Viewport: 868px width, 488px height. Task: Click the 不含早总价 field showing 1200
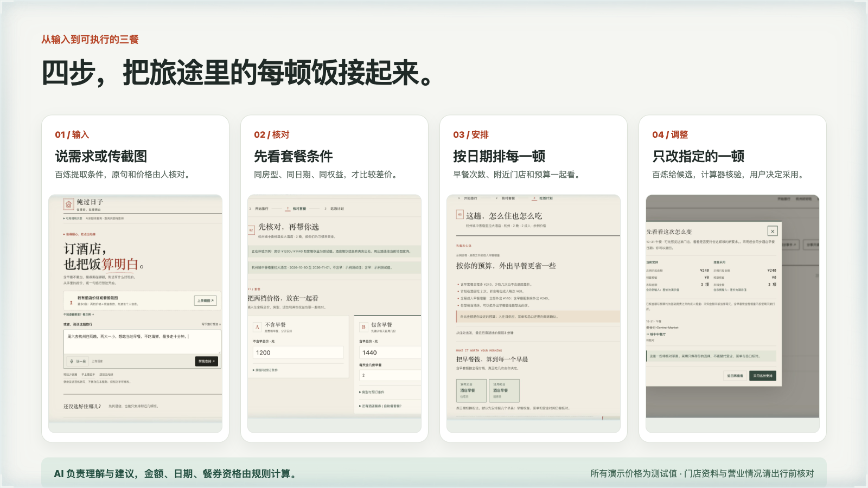click(x=298, y=352)
